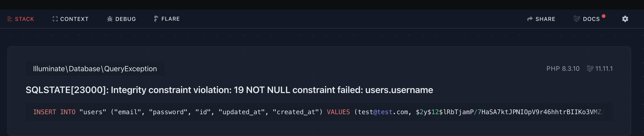644x136 pixels.
Task: Click the Laravel icon beside Docs
Action: 577,19
